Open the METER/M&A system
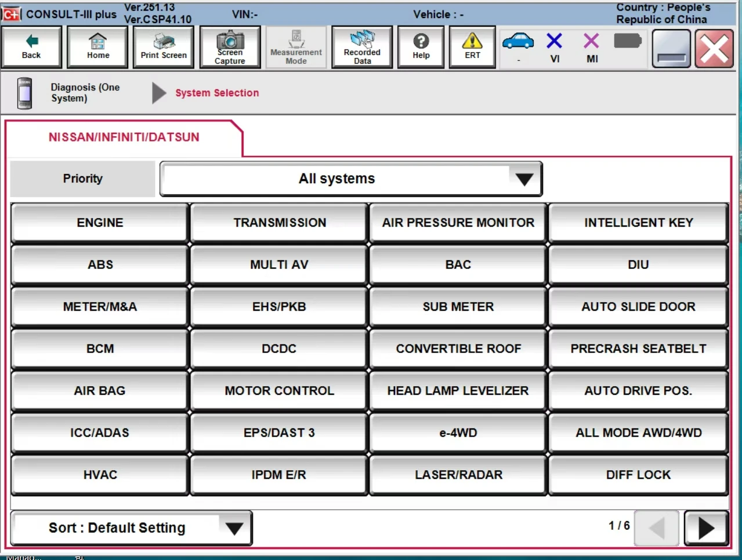 click(100, 307)
